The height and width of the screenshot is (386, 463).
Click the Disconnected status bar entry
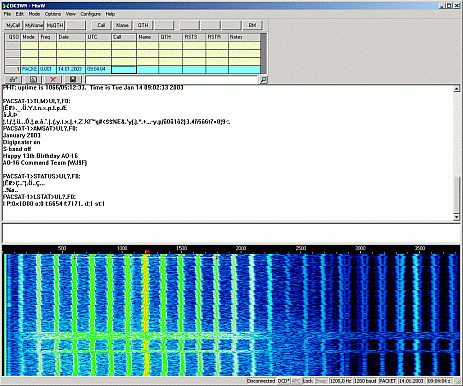(261, 381)
